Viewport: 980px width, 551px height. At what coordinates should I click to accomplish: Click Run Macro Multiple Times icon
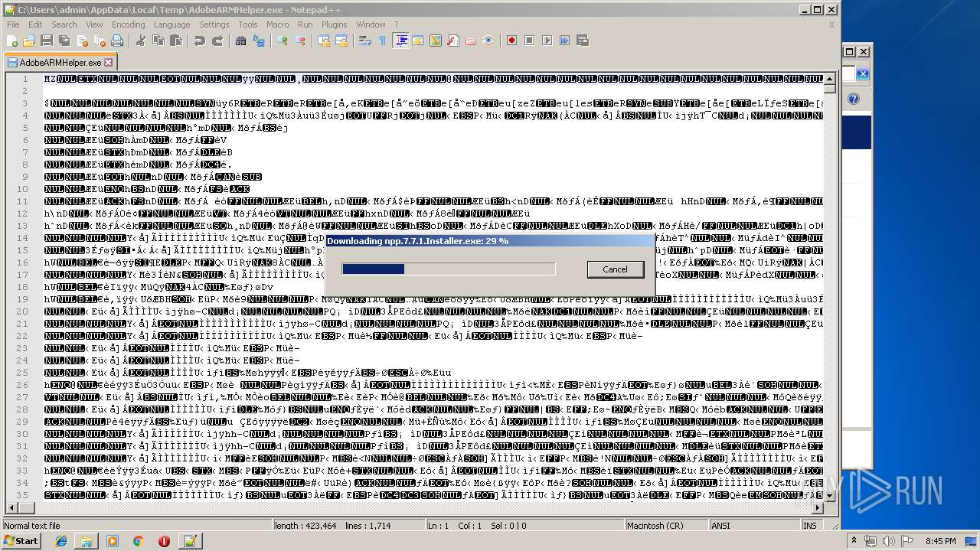[x=565, y=41]
